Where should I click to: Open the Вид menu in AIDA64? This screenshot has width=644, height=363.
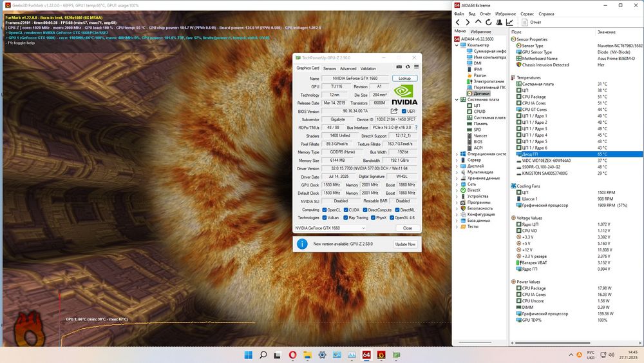pyautogui.click(x=472, y=14)
